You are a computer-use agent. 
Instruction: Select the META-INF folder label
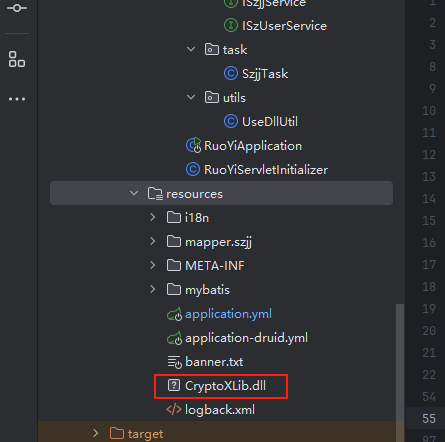215,266
